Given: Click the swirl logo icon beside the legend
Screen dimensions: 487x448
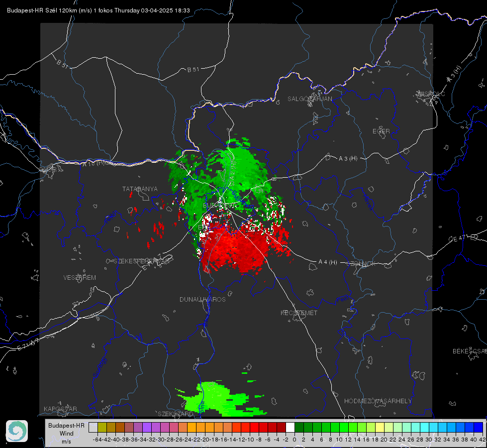Looking at the screenshot, I should coord(17,431).
